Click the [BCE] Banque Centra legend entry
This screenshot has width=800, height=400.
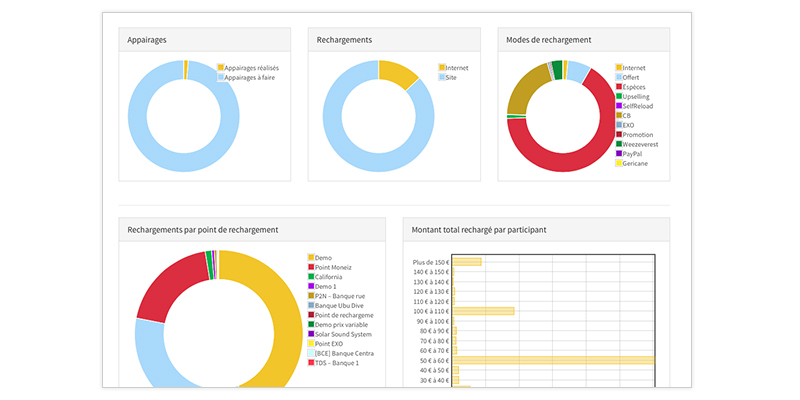(x=341, y=353)
